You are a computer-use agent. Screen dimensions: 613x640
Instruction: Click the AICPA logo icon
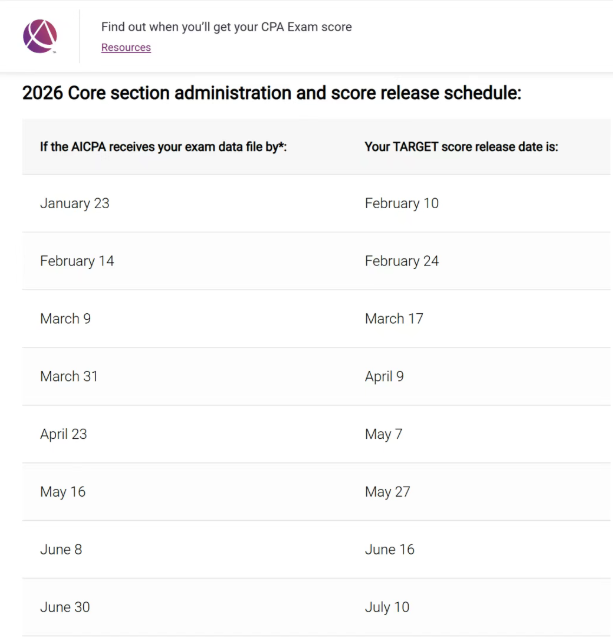tap(40, 36)
